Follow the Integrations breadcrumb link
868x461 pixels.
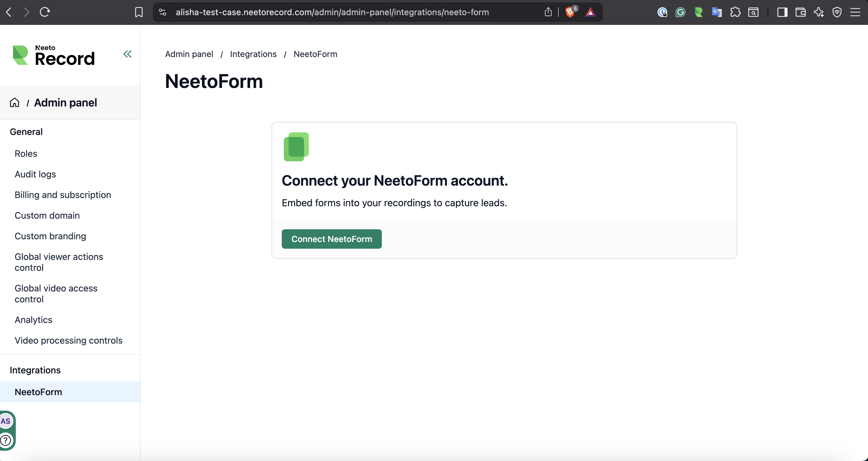pyautogui.click(x=253, y=54)
